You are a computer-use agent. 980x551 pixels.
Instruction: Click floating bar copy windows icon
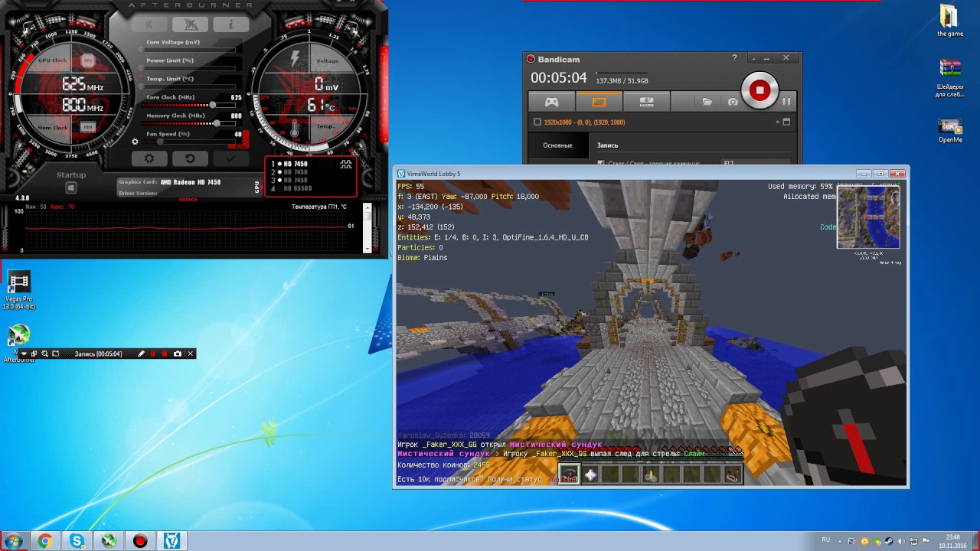(x=34, y=354)
